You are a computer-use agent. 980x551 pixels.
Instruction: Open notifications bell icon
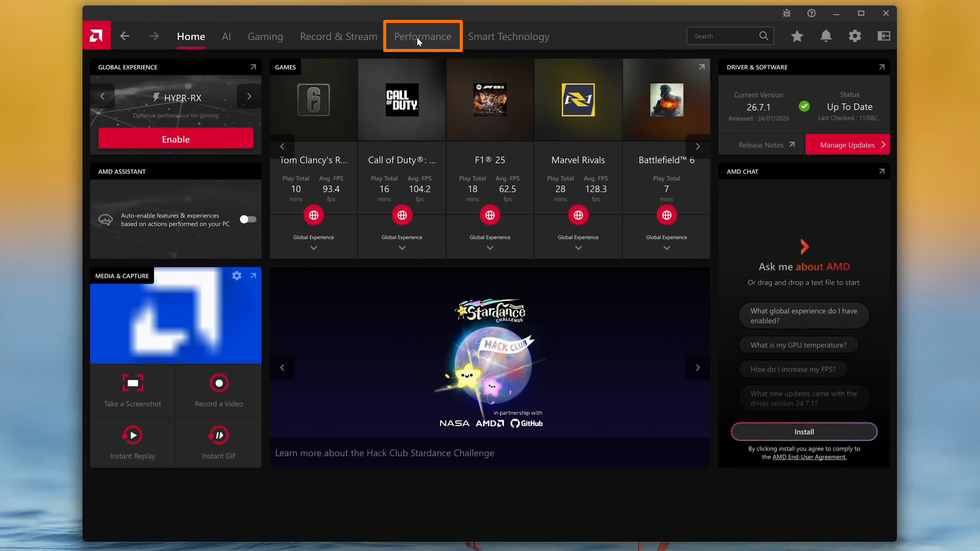pyautogui.click(x=826, y=36)
